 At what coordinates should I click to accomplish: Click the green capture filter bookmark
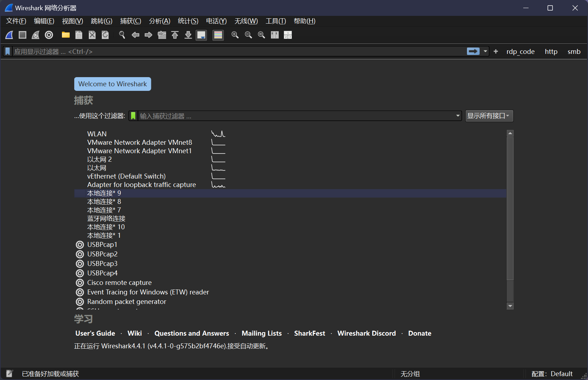133,116
